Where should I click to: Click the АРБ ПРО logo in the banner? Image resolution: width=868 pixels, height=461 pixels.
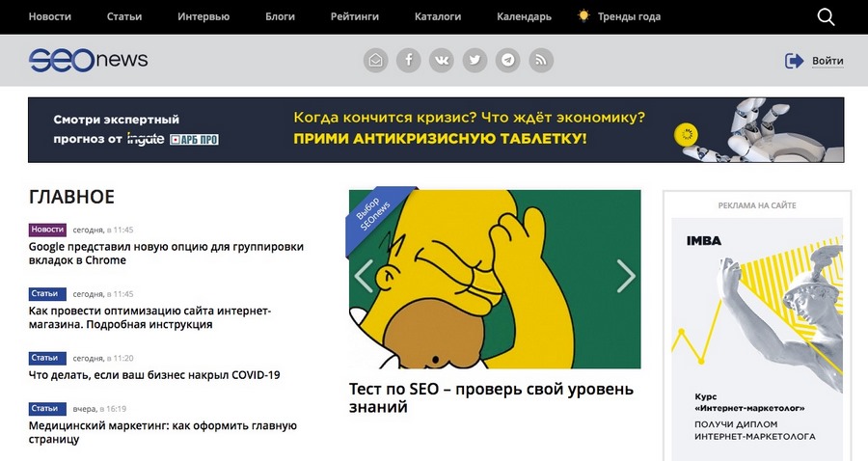194,140
